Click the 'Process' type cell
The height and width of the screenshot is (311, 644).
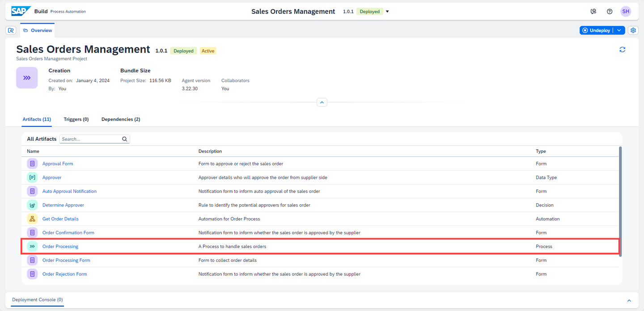(x=544, y=247)
